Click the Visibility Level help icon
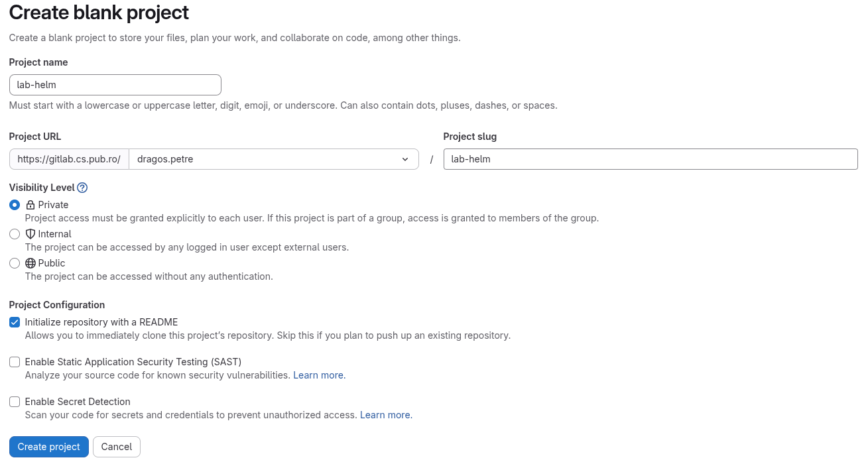 82,188
